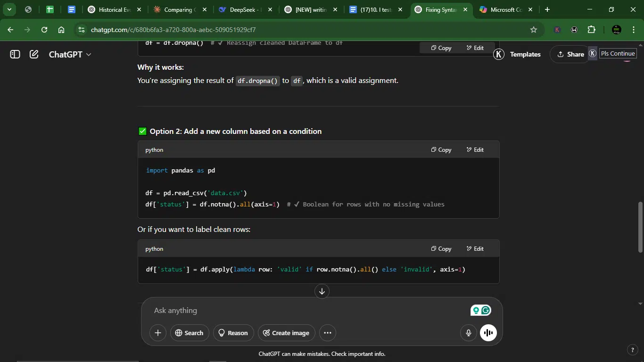Open the Chrome profile avatar
The height and width of the screenshot is (362, 644).
(x=616, y=30)
